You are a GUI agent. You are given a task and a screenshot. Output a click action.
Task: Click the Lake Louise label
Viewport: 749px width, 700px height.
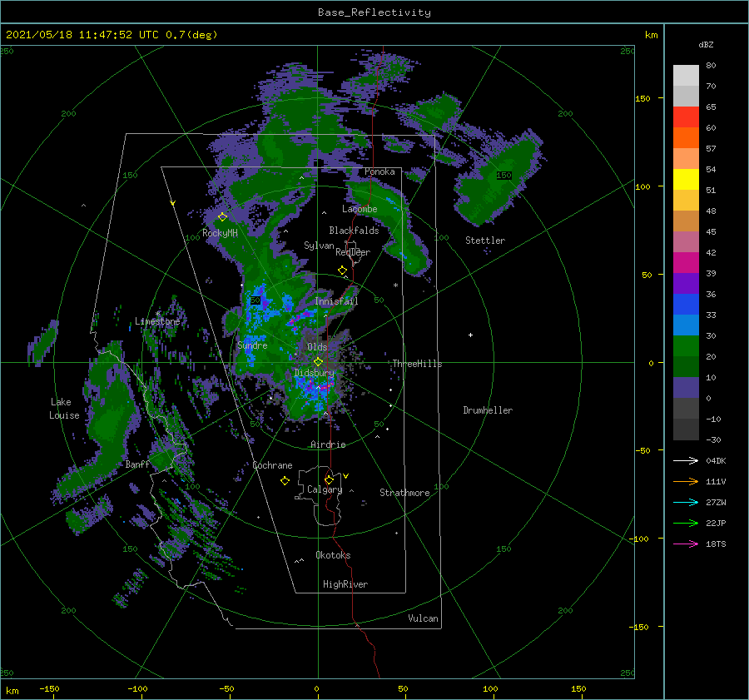tap(64, 409)
